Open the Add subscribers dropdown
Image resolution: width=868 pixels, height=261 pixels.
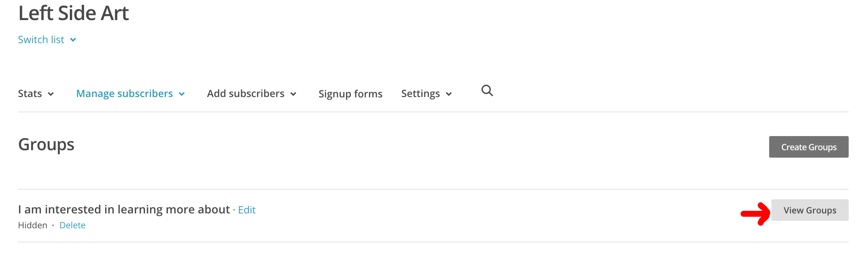point(252,94)
